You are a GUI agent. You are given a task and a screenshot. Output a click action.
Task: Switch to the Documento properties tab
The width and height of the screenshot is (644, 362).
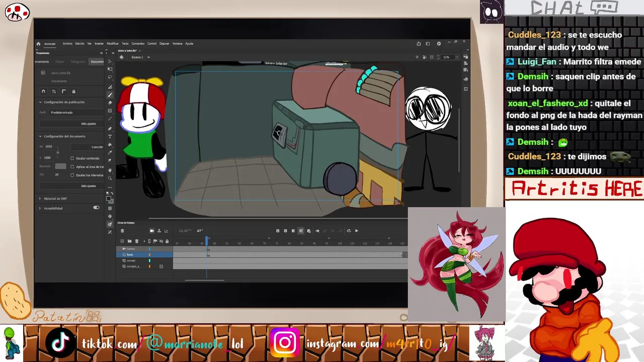pos(98,61)
